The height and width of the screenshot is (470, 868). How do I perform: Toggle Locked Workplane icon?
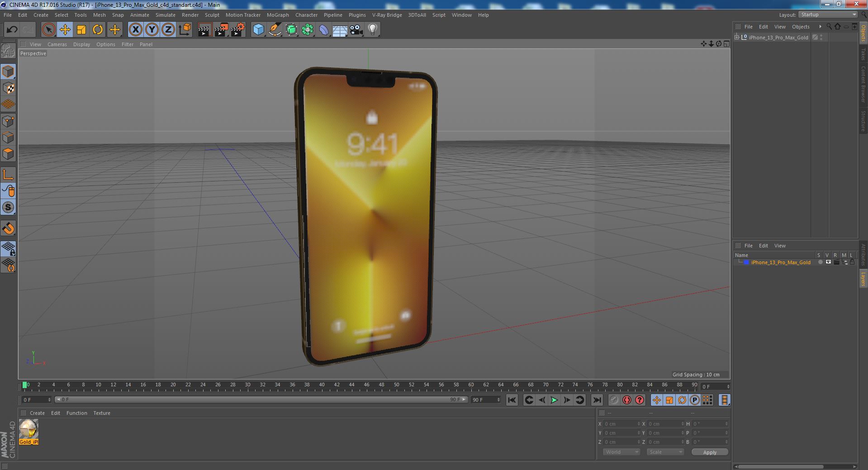pyautogui.click(x=8, y=248)
